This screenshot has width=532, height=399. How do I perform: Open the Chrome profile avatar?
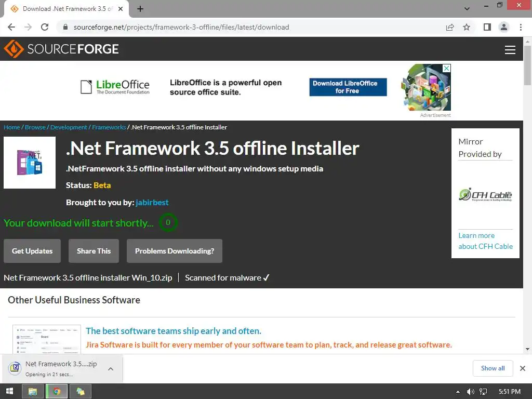point(504,27)
